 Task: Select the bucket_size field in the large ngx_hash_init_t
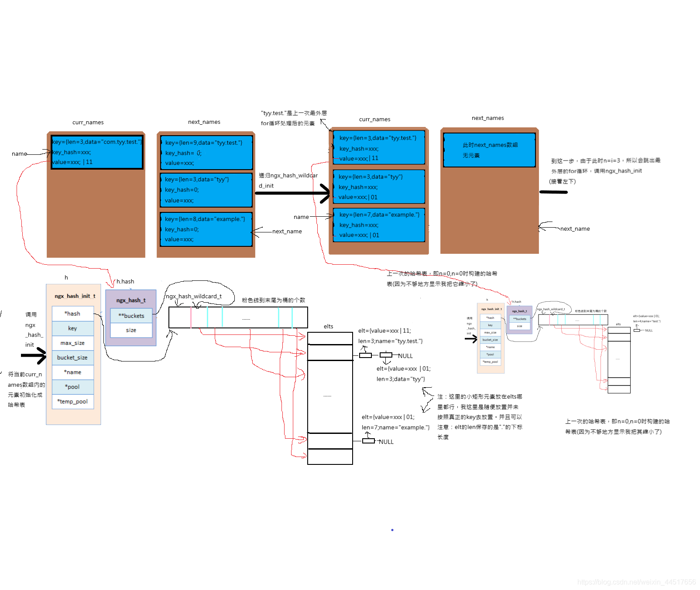(72, 358)
